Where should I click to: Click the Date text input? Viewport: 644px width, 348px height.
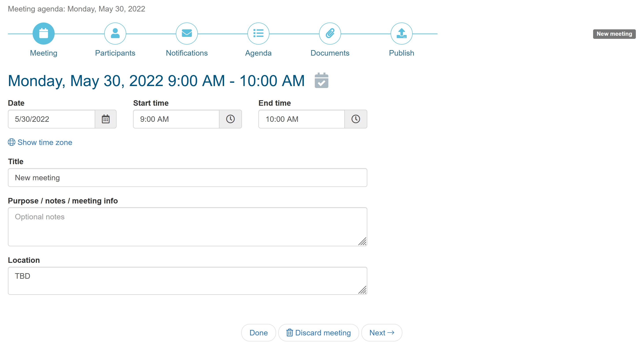click(x=52, y=119)
